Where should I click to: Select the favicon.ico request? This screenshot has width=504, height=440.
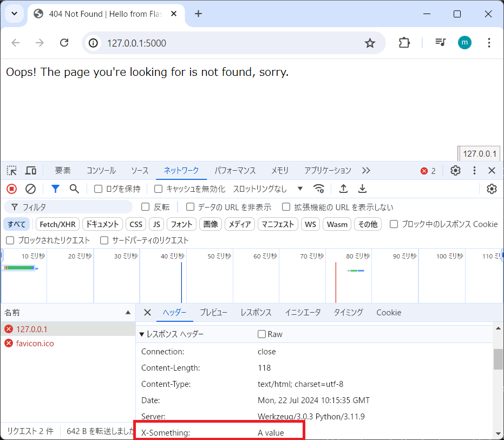pyautogui.click(x=35, y=344)
